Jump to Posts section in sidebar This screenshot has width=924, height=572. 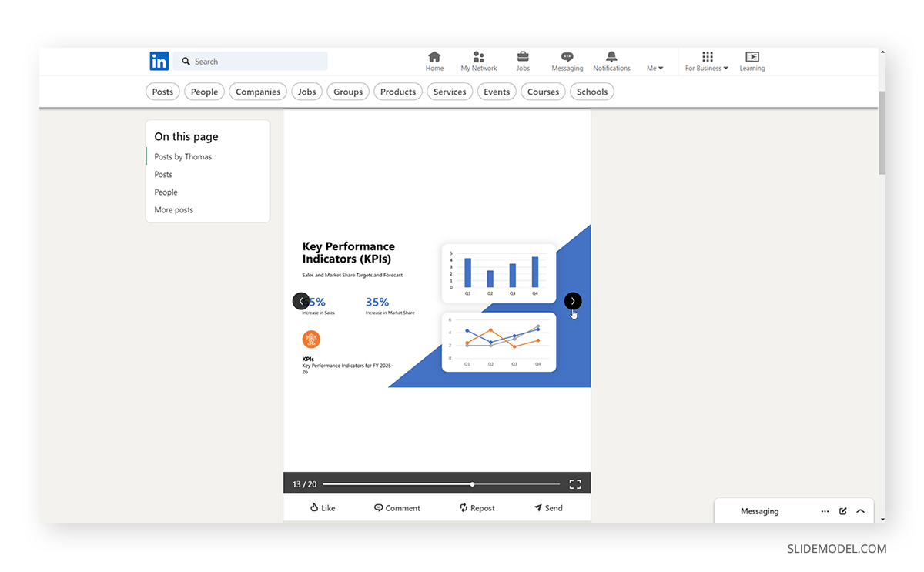(163, 174)
